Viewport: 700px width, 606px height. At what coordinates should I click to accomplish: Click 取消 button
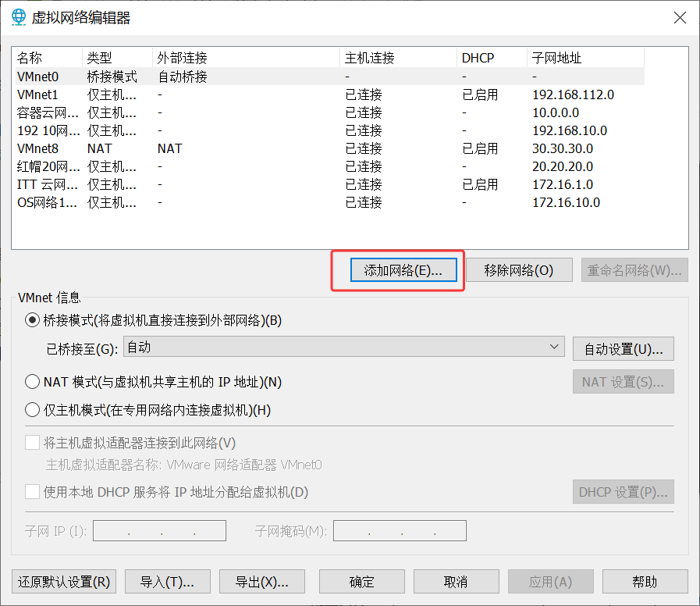tap(457, 582)
